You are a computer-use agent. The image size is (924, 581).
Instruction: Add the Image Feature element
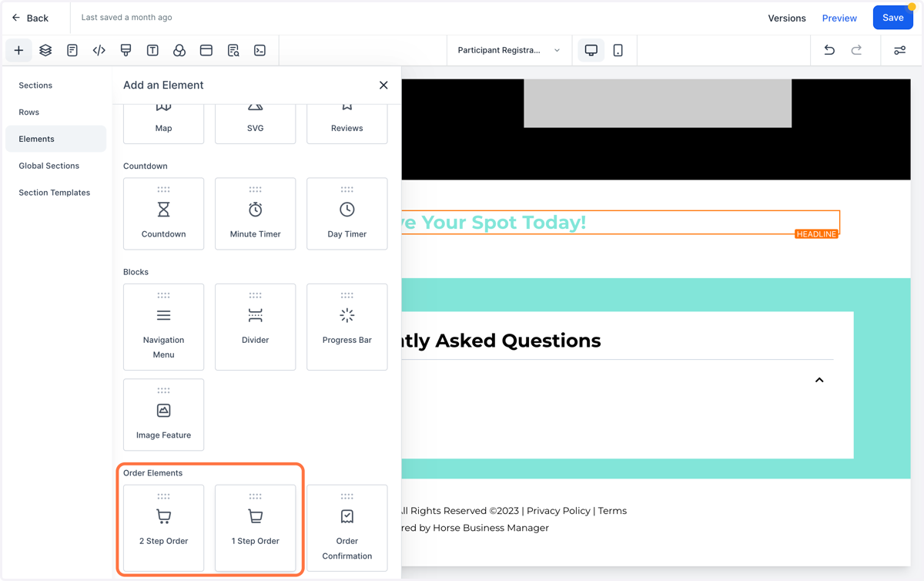164,415
